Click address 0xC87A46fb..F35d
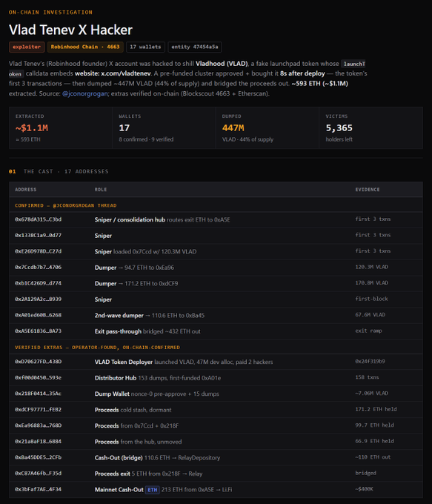 point(39,473)
